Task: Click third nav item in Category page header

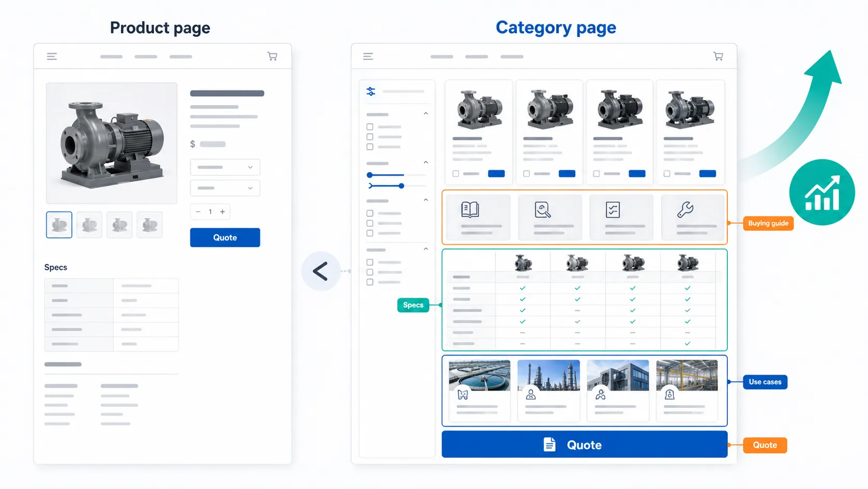Action: 512,57
